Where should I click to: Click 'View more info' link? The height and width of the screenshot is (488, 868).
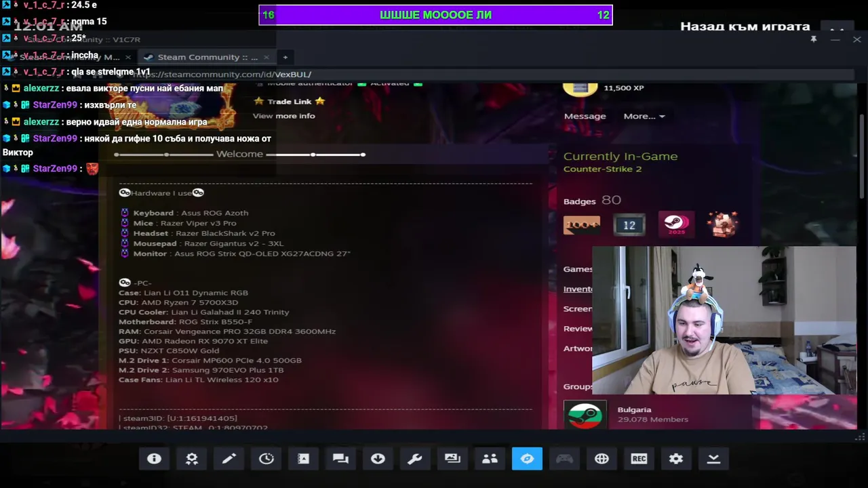point(284,116)
